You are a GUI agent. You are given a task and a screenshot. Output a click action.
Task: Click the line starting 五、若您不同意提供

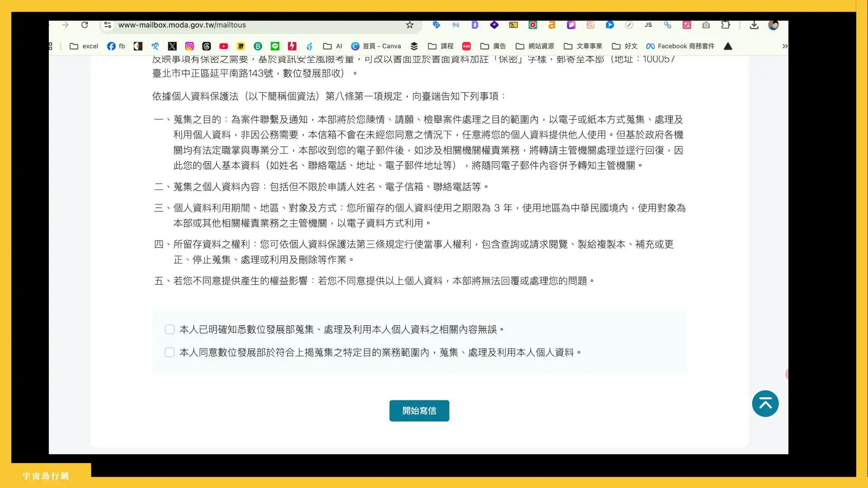[x=375, y=281]
